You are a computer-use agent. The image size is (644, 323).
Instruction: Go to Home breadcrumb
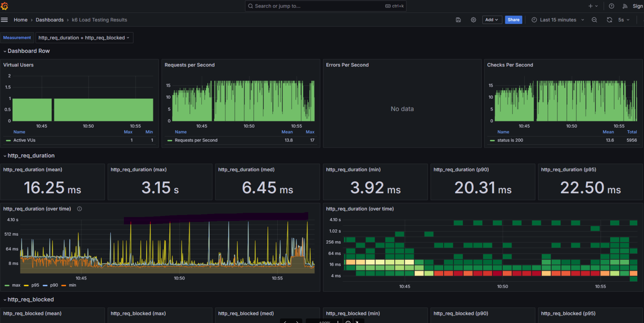(x=21, y=20)
